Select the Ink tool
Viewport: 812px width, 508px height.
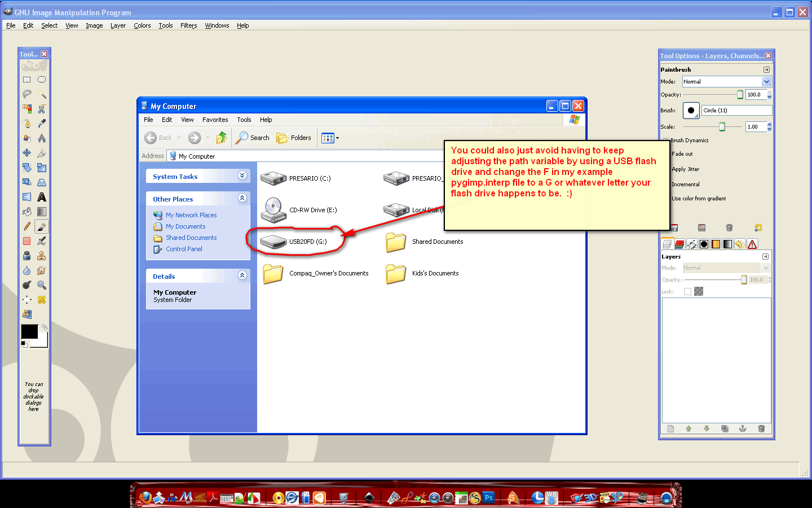27,256
